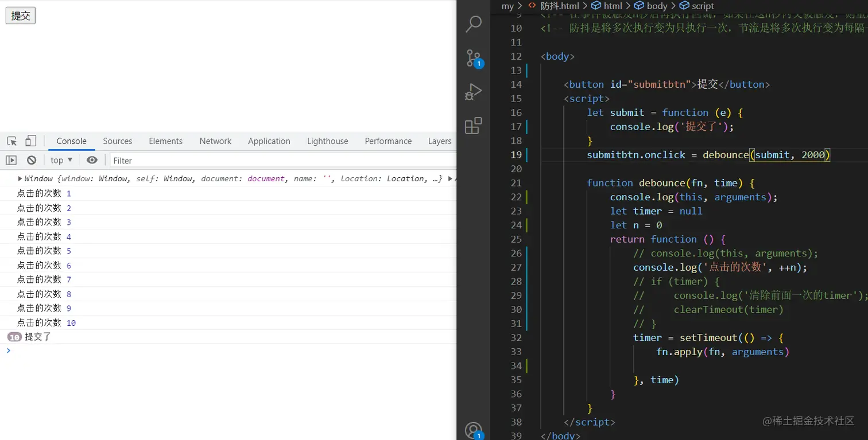868x440 pixels.
Task: Click 'debounce(submit, 2000)' call in the code
Action: (766, 155)
